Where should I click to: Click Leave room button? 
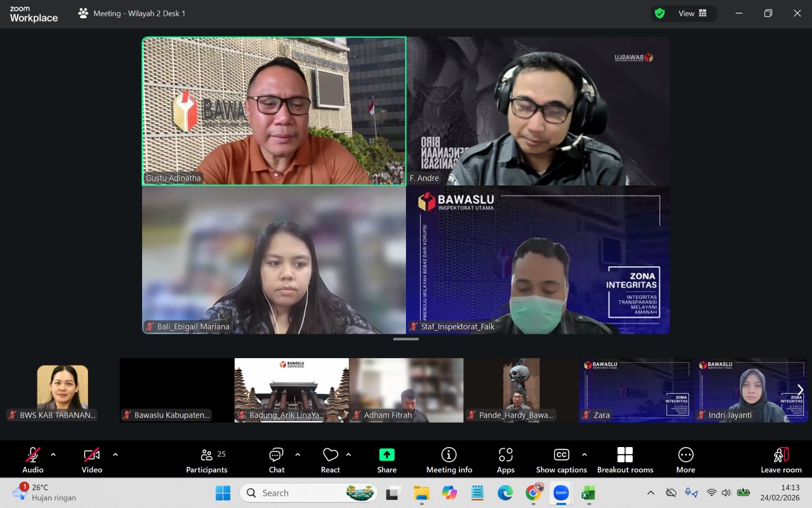[781, 460]
